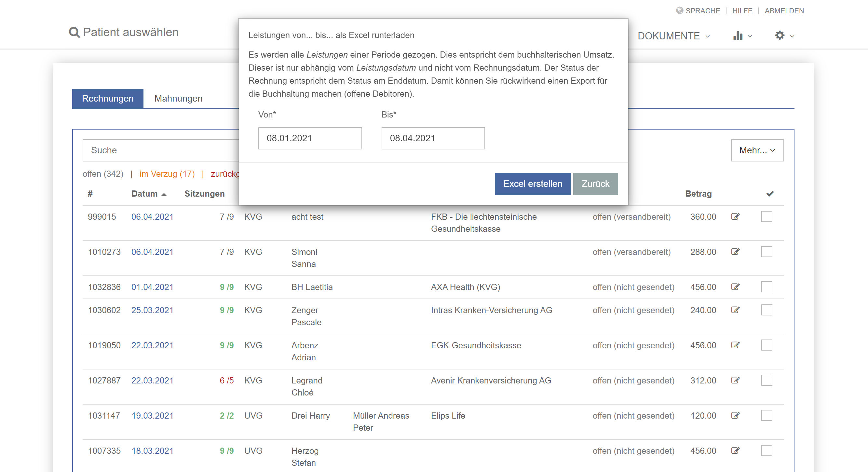868x472 pixels.
Task: Tick checkbox for invoice 1030602
Action: pyautogui.click(x=766, y=310)
